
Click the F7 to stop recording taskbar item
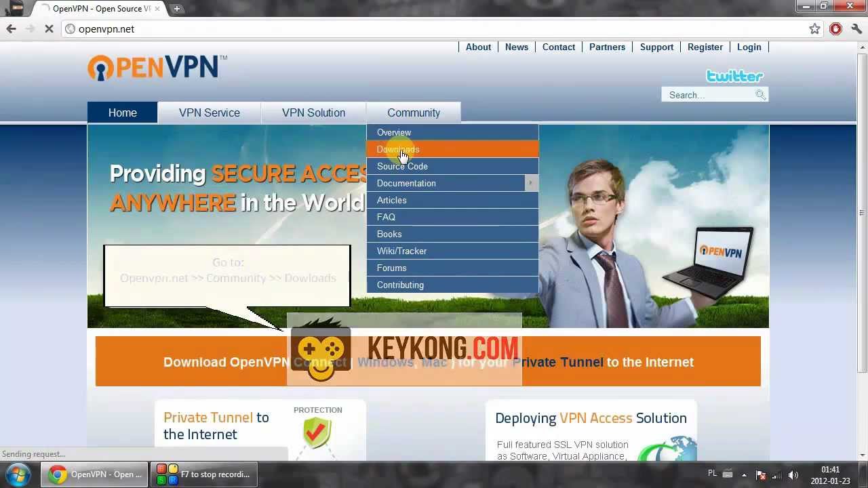(203, 474)
